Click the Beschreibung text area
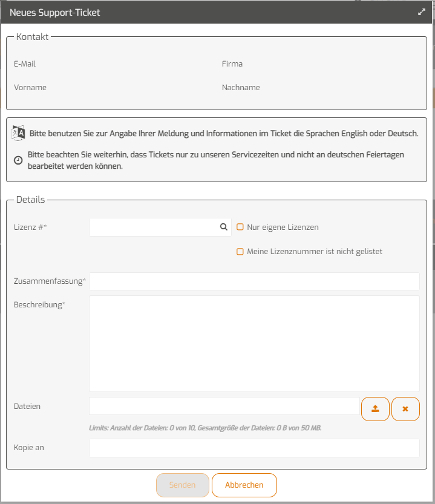This screenshot has width=435, height=504. (x=254, y=342)
